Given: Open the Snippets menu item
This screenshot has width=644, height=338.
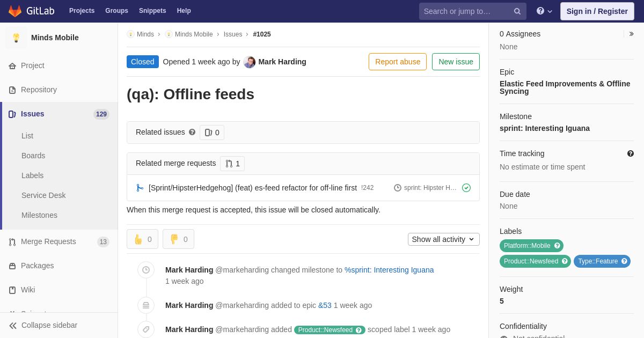Looking at the screenshot, I should [152, 11].
